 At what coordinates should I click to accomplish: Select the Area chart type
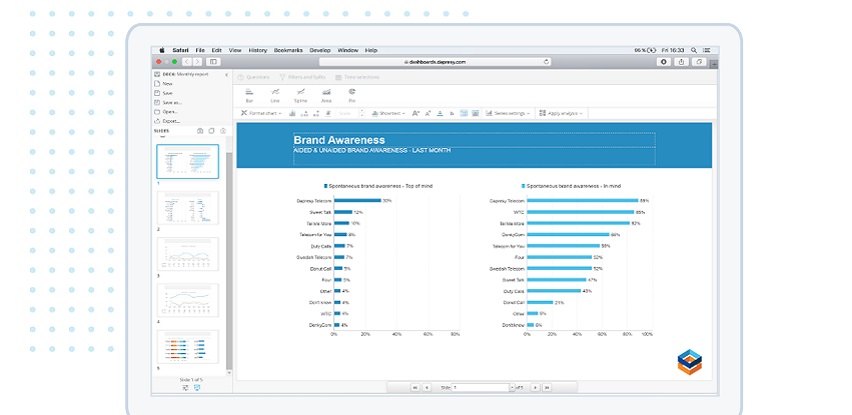tap(326, 96)
